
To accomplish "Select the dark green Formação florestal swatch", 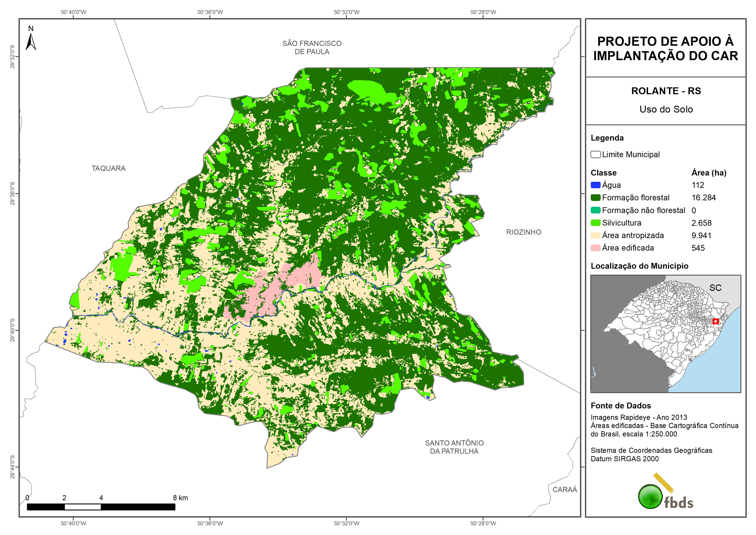I will click(x=595, y=198).
